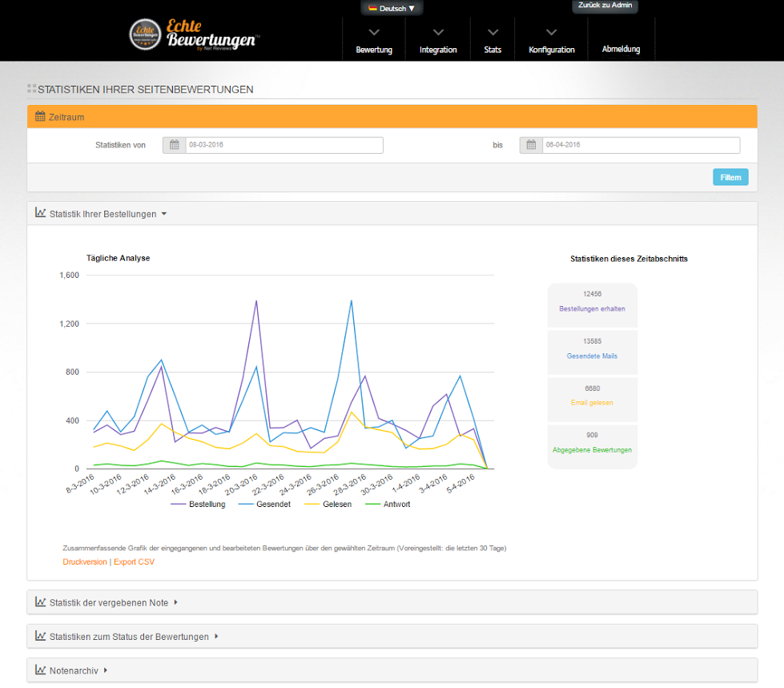Open the Druckversion link
Image resolution: width=784 pixels, height=688 pixels.
coord(85,561)
